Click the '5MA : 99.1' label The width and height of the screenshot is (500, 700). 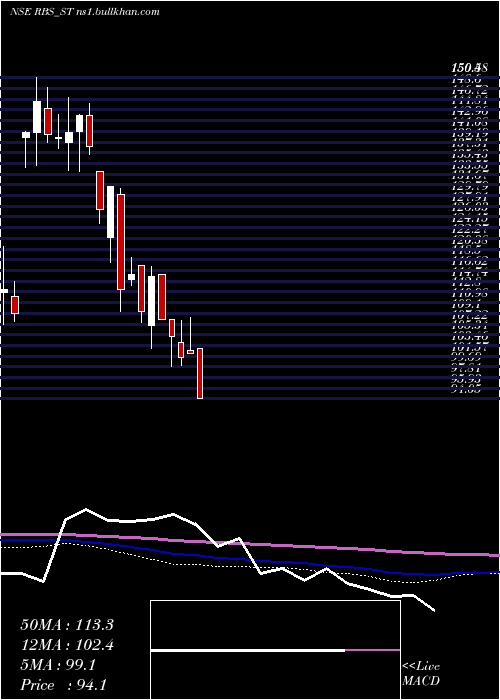[x=58, y=665]
